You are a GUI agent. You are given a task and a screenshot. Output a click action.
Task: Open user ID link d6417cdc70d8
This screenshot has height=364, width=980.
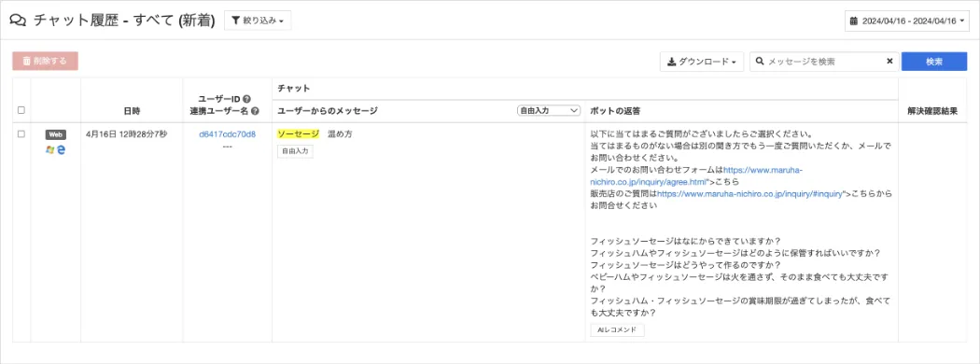(x=227, y=133)
